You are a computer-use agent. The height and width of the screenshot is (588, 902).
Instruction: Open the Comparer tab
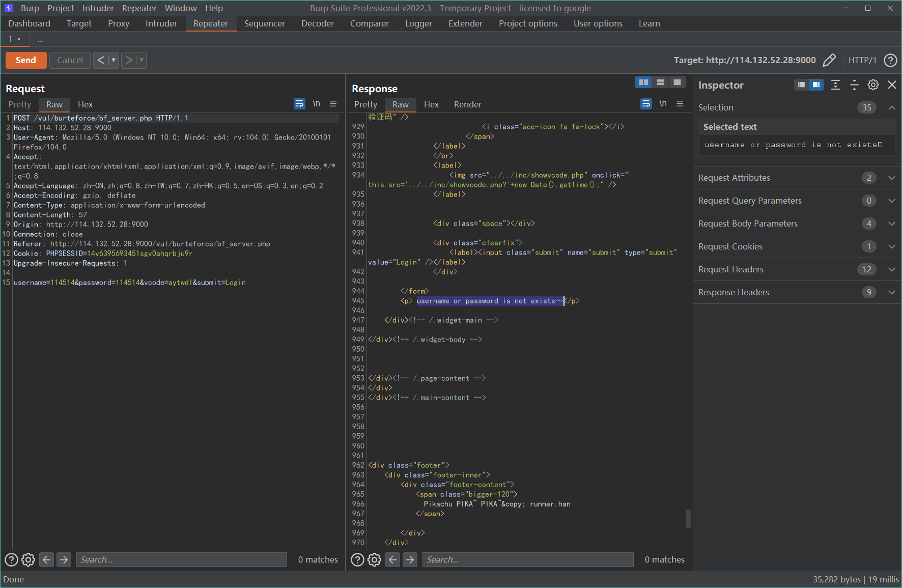(x=370, y=23)
